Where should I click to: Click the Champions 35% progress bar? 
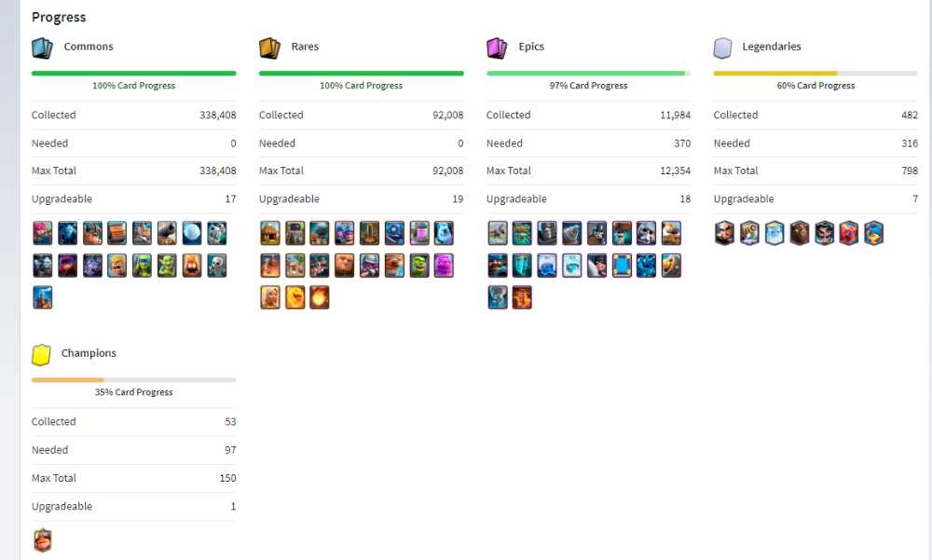[133, 380]
